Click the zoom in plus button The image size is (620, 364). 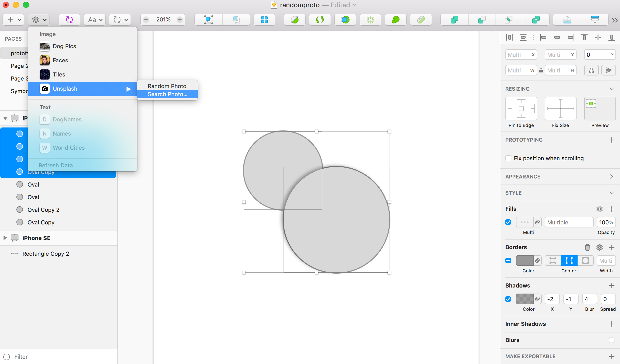[x=180, y=20]
